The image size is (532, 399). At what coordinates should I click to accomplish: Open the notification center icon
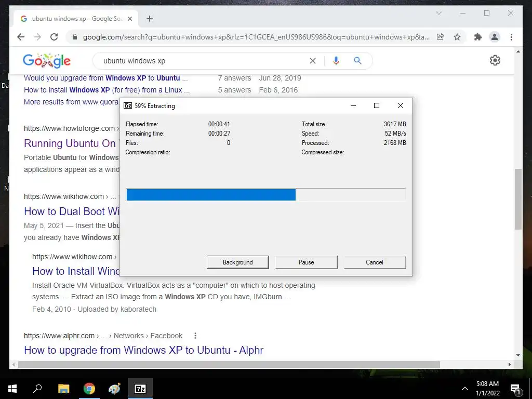click(x=516, y=389)
